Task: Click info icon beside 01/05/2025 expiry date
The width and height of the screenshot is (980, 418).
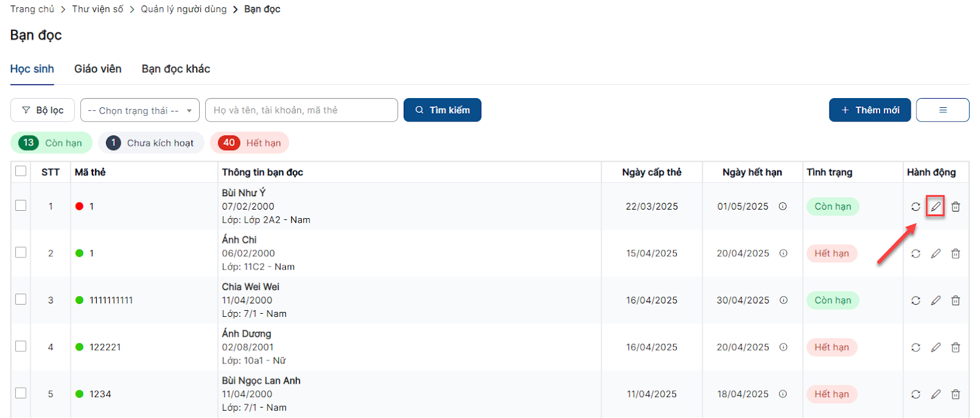Action: pyautogui.click(x=783, y=207)
